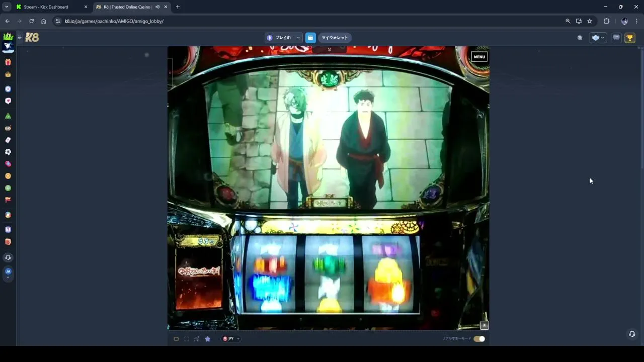
Task: Open the chat panel icon
Action: tap(616, 38)
